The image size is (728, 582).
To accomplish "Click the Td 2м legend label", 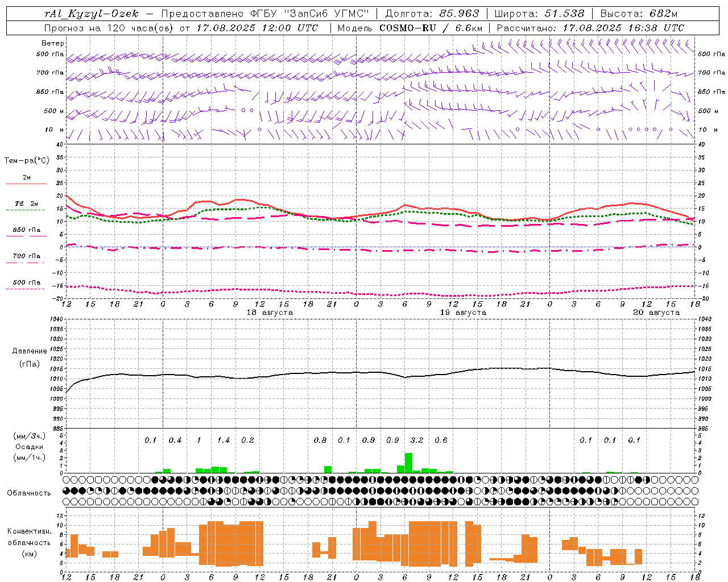I will pyautogui.click(x=26, y=203).
